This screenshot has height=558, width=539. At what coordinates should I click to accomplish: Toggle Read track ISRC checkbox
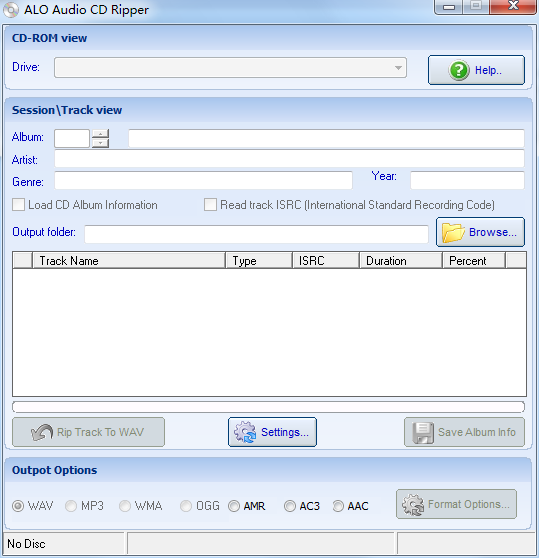(x=210, y=205)
